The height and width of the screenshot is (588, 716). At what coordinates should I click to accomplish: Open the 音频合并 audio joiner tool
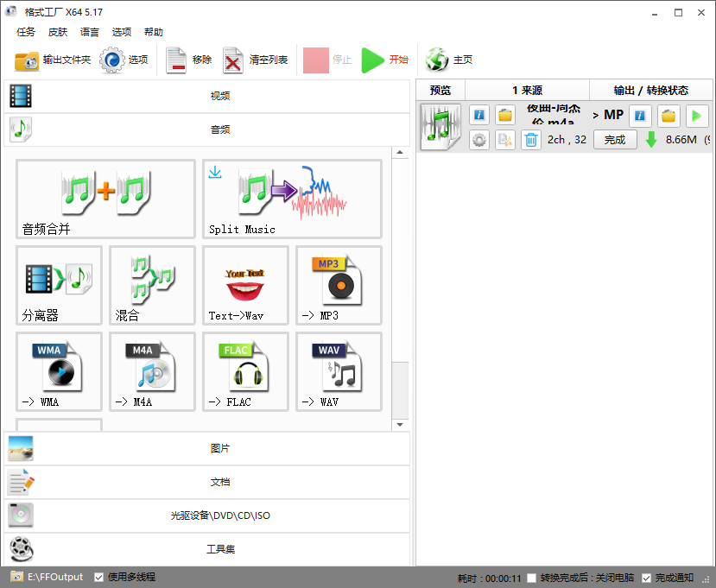pos(105,199)
